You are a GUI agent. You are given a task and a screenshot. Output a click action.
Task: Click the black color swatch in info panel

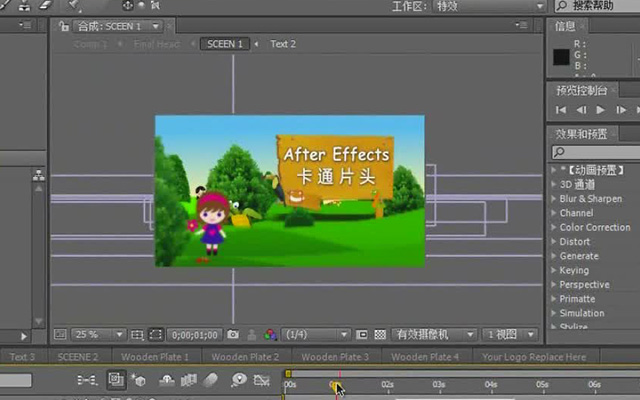pyautogui.click(x=561, y=57)
